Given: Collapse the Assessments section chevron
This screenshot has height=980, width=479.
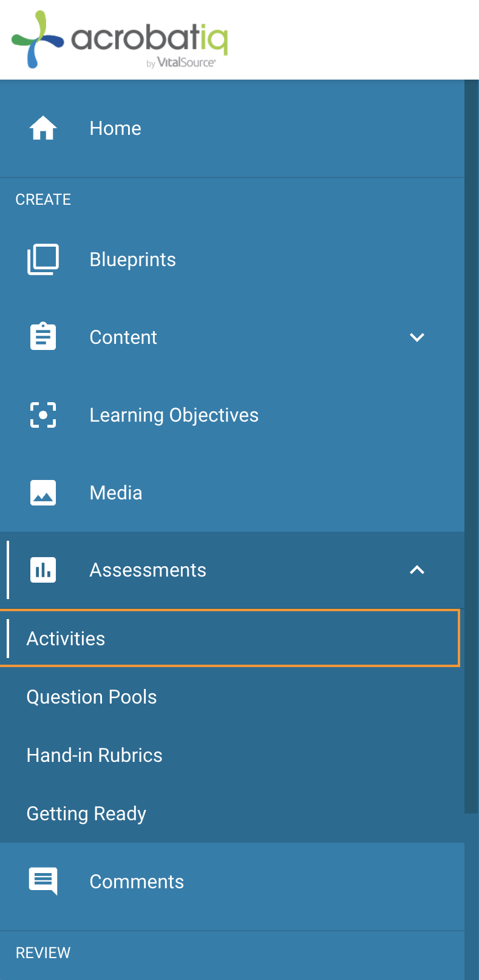Looking at the screenshot, I should (417, 570).
